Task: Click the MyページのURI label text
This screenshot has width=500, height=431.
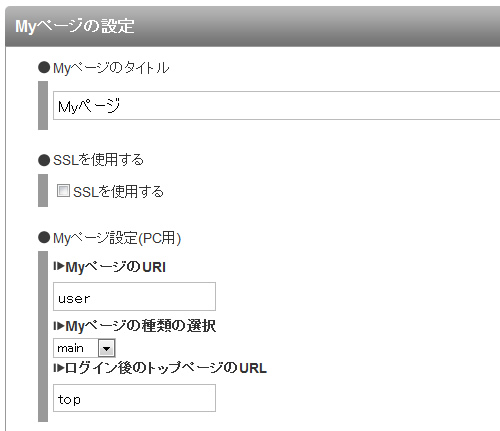Action: tap(115, 267)
